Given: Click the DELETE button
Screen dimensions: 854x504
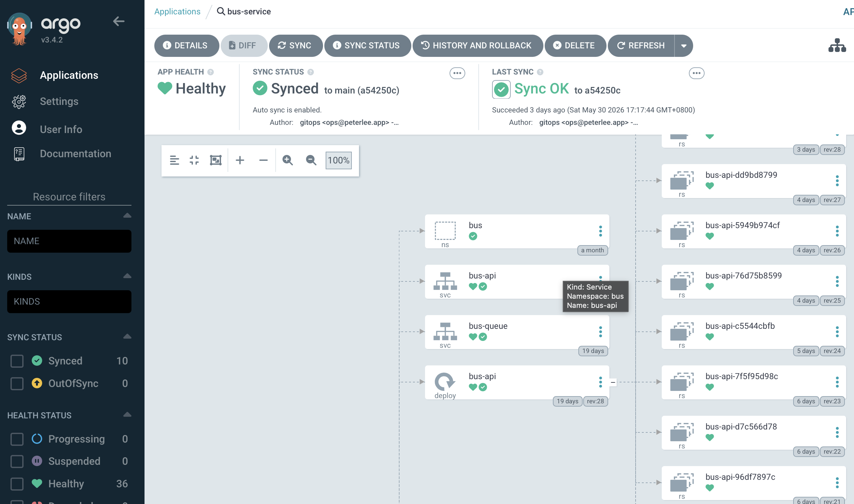Looking at the screenshot, I should (x=575, y=45).
